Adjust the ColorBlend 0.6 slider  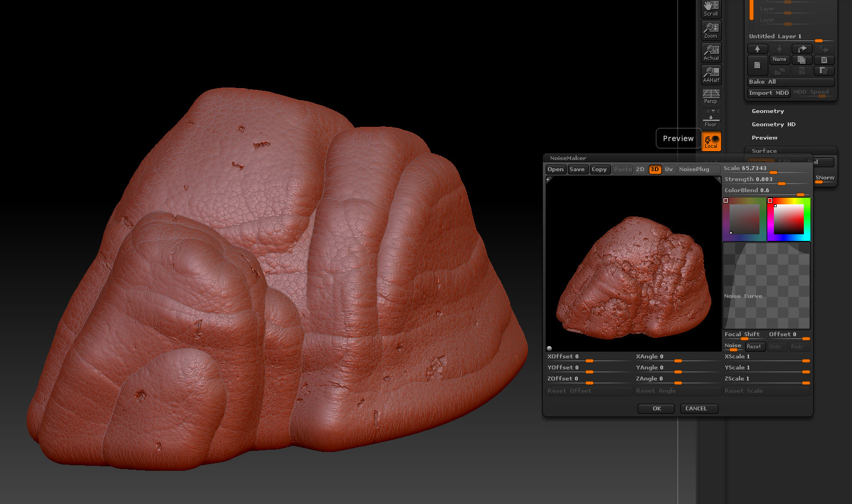tap(766, 191)
